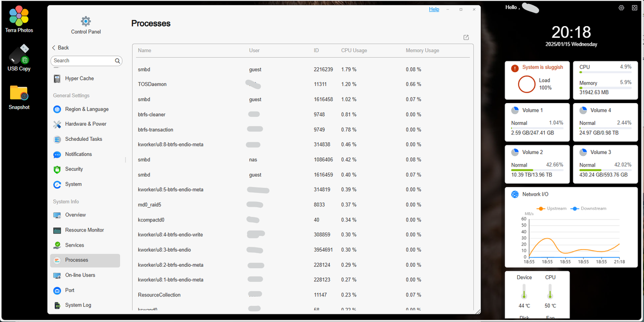Select kworker/u8:4-btrfs-endio-write process row
Screen dimensions: 644x322
click(303, 235)
